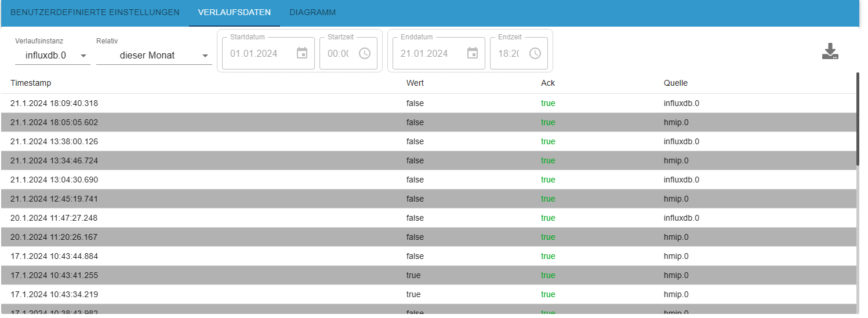Viewport: 868px width, 318px height.
Task: Open the Diagramm tab
Action: click(x=312, y=12)
